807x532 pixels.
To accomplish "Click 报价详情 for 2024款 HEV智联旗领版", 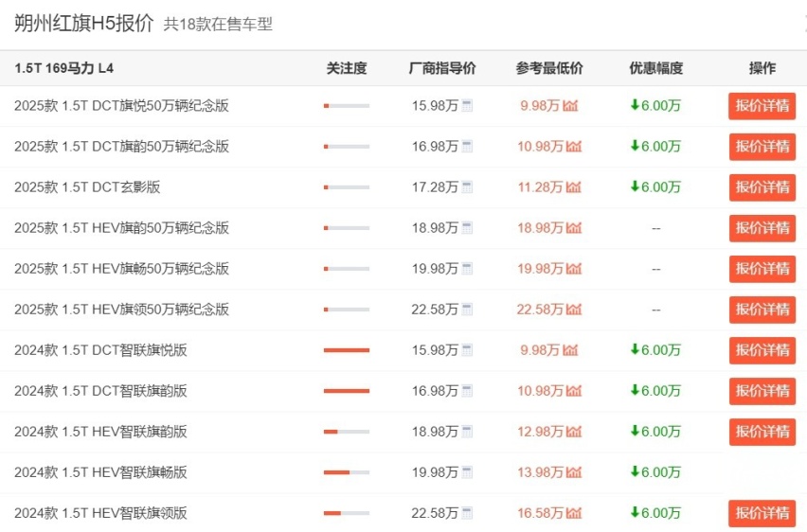I will tap(762, 513).
